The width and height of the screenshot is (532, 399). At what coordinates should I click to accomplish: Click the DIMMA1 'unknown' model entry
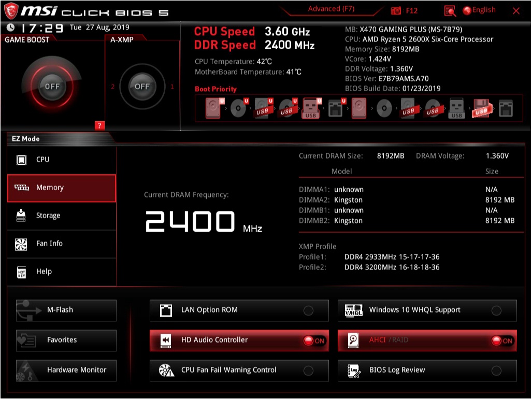(x=349, y=189)
